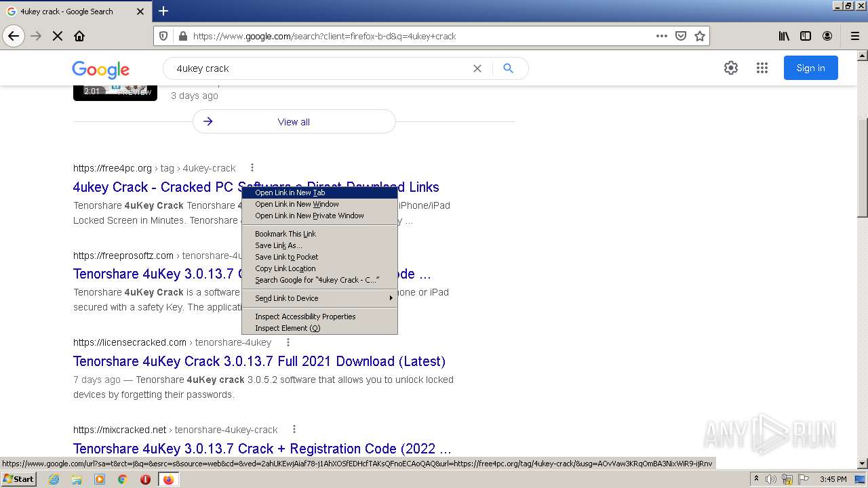The image size is (868, 488).
Task: Open result options for licensecracked.com
Action: [288, 342]
